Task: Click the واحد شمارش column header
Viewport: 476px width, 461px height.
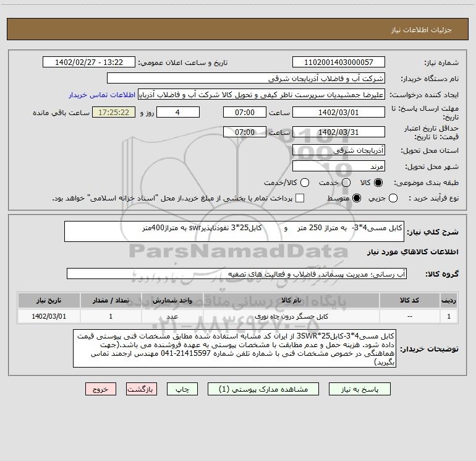Action: 172,300
